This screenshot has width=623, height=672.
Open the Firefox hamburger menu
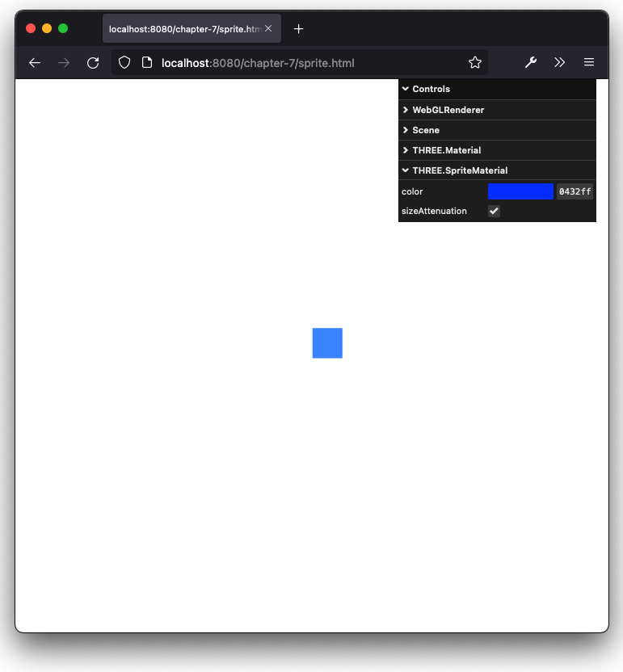[589, 62]
